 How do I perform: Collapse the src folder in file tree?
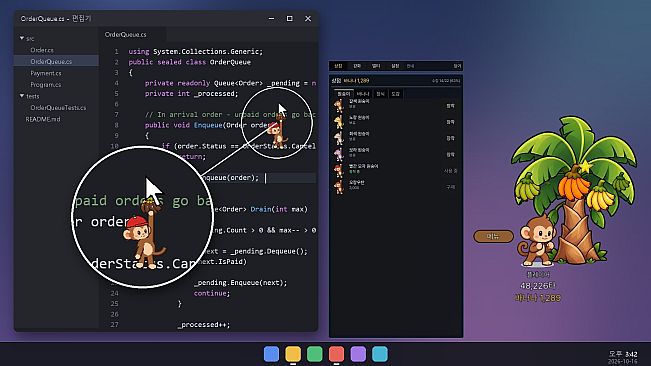pos(22,38)
